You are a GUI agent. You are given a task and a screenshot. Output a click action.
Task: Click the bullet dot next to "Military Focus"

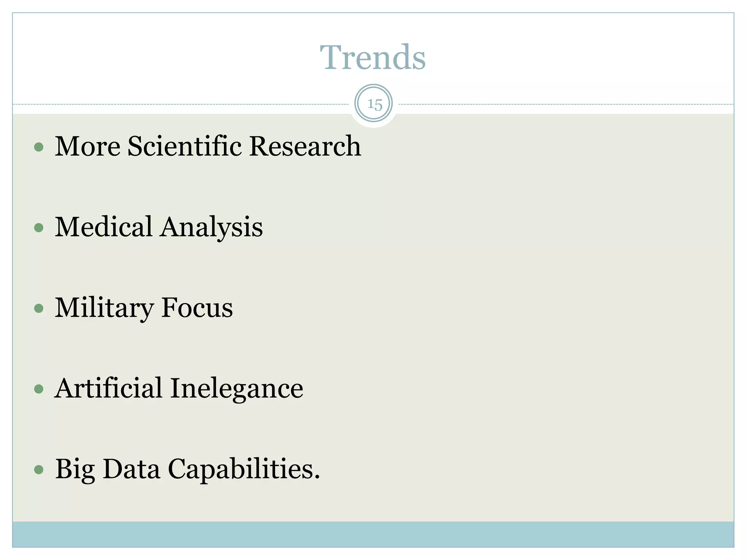[x=39, y=308]
